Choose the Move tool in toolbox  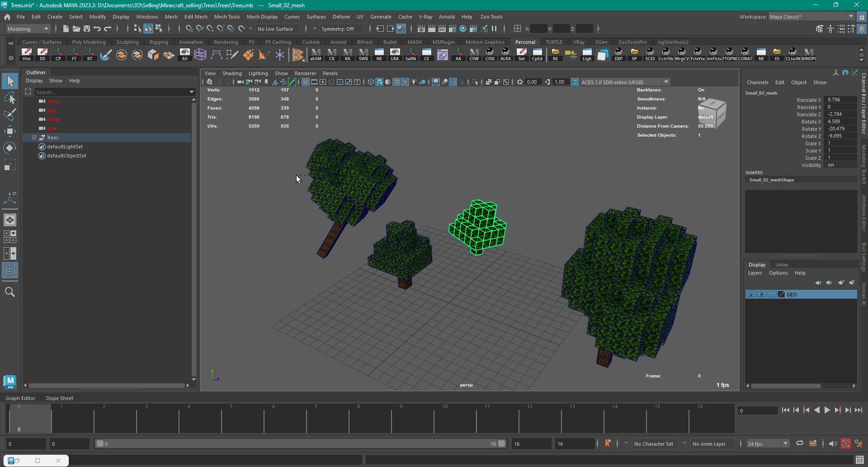click(10, 131)
